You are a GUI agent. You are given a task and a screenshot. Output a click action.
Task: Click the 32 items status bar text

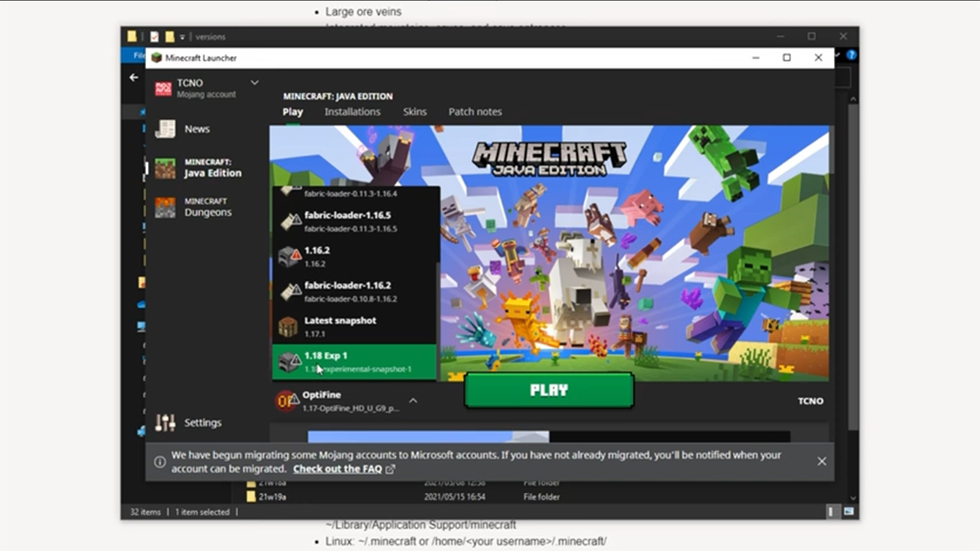pos(145,512)
